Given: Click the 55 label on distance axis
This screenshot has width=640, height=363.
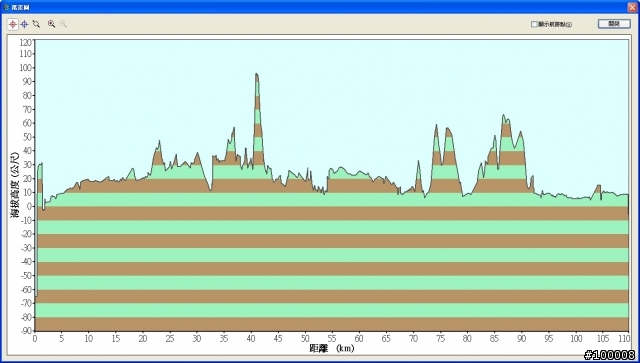Looking at the screenshot, I should (x=332, y=339).
